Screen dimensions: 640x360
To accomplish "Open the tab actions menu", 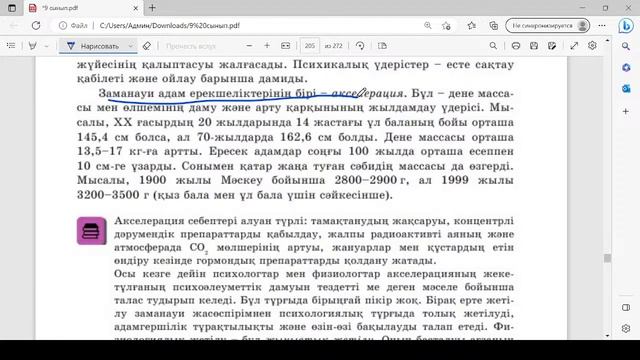I will pyautogui.click(x=12, y=8).
